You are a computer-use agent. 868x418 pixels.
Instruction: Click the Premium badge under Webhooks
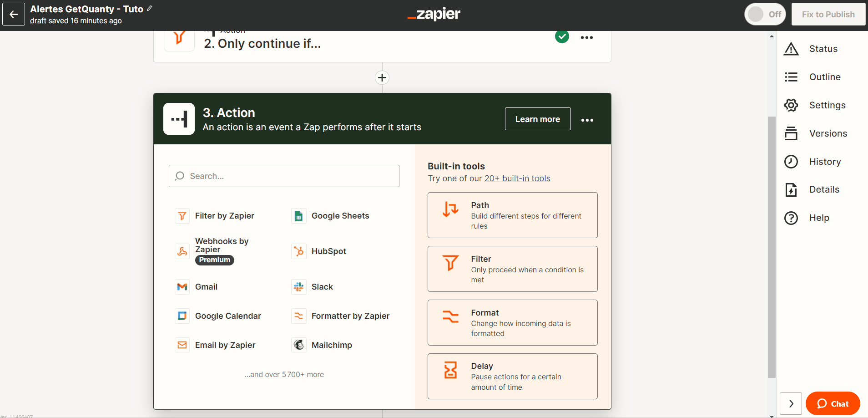click(215, 260)
